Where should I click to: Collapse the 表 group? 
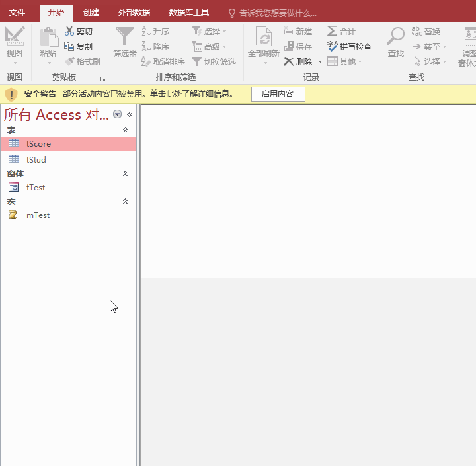pos(125,130)
